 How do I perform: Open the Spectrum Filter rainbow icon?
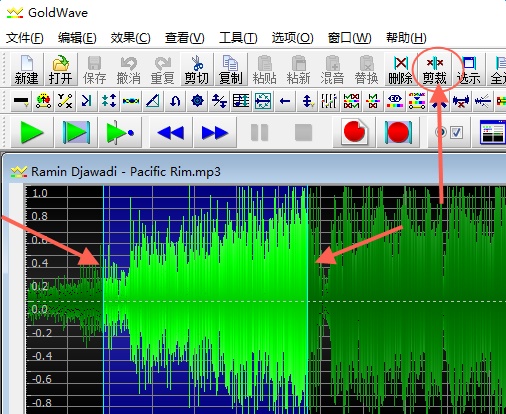point(417,101)
